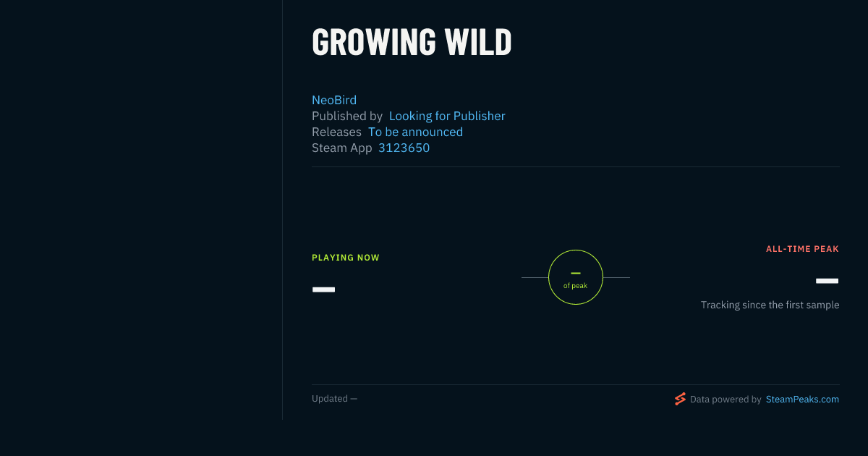
Task: Click the Published by label
Action: (x=347, y=116)
